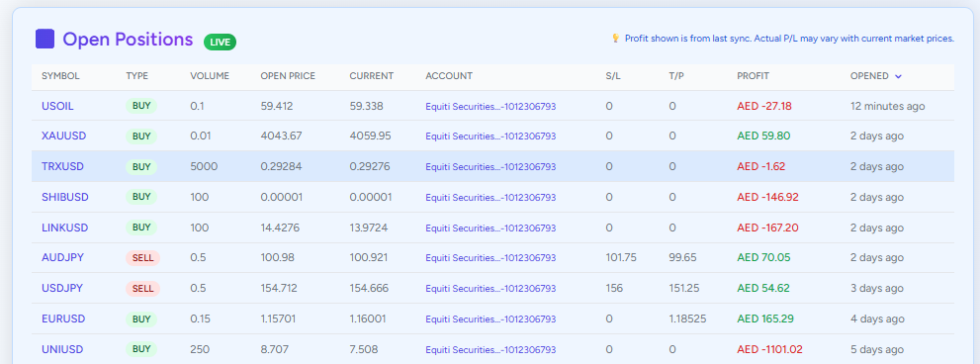Click the stop loss value 156

click(614, 288)
